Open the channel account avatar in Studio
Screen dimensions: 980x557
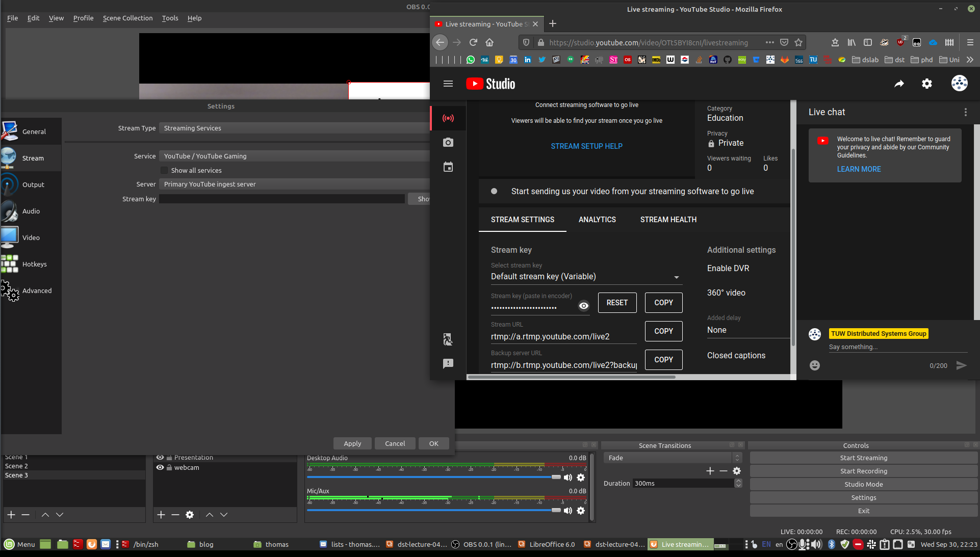coord(959,84)
